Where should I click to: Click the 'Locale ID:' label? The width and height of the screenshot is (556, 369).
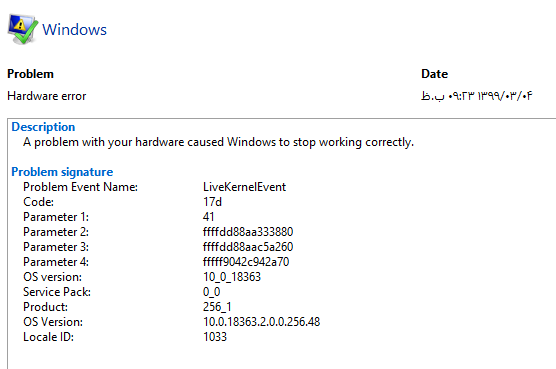click(49, 337)
